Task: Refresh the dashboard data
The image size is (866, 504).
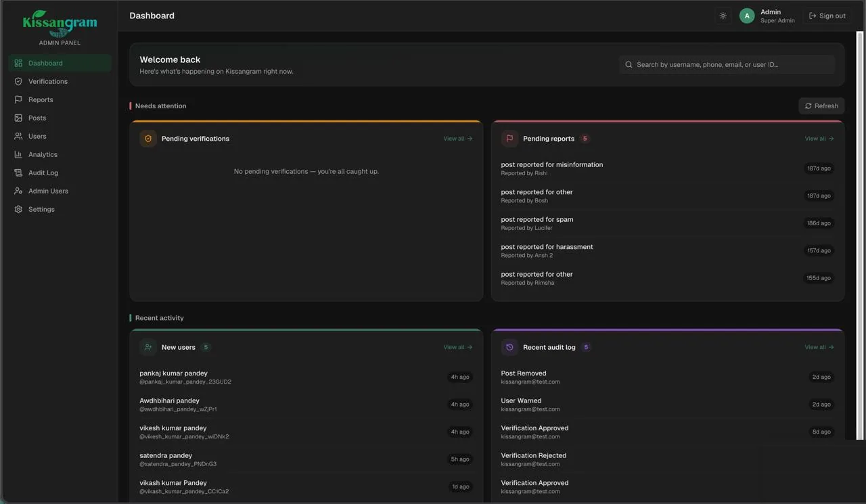Action: click(x=821, y=106)
